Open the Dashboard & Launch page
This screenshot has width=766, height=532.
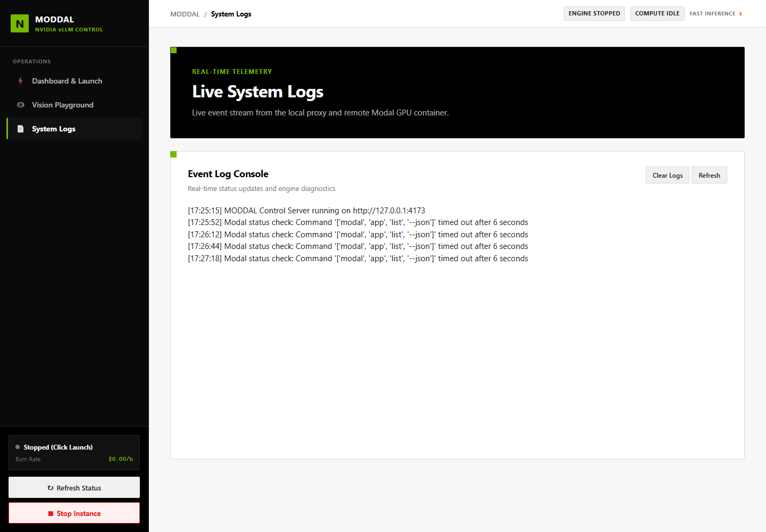point(74,81)
